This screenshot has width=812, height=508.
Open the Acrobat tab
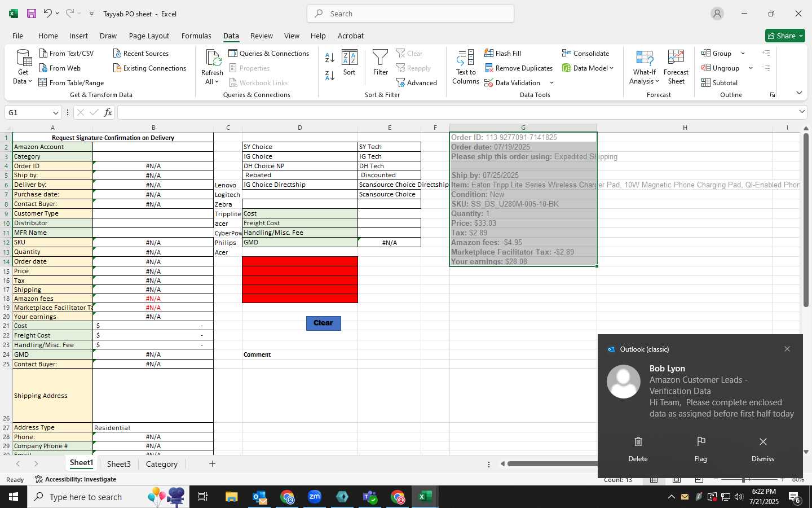[351, 36]
